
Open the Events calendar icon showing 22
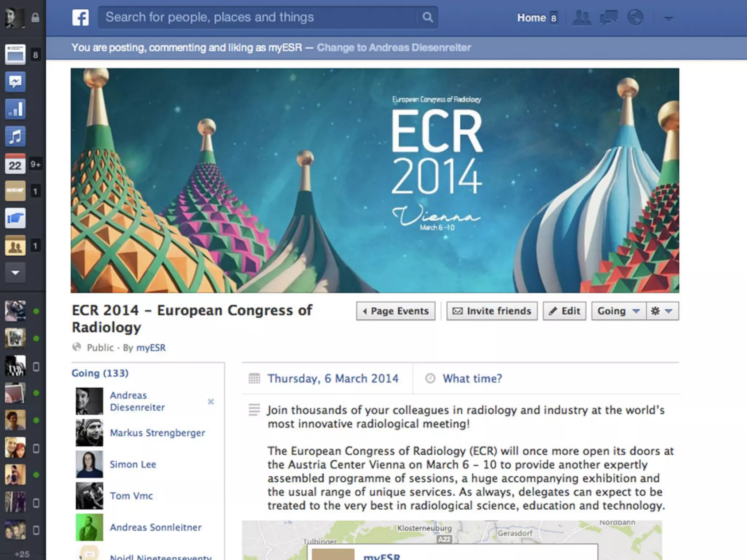(15, 164)
